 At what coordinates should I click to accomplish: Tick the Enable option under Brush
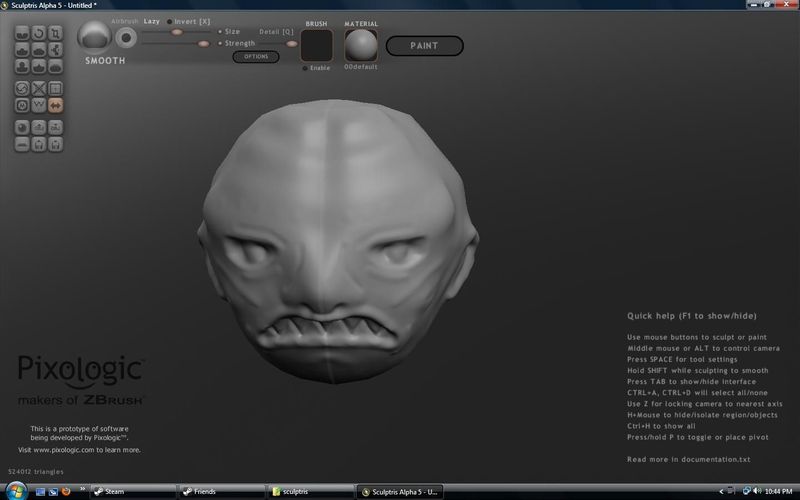pos(304,68)
